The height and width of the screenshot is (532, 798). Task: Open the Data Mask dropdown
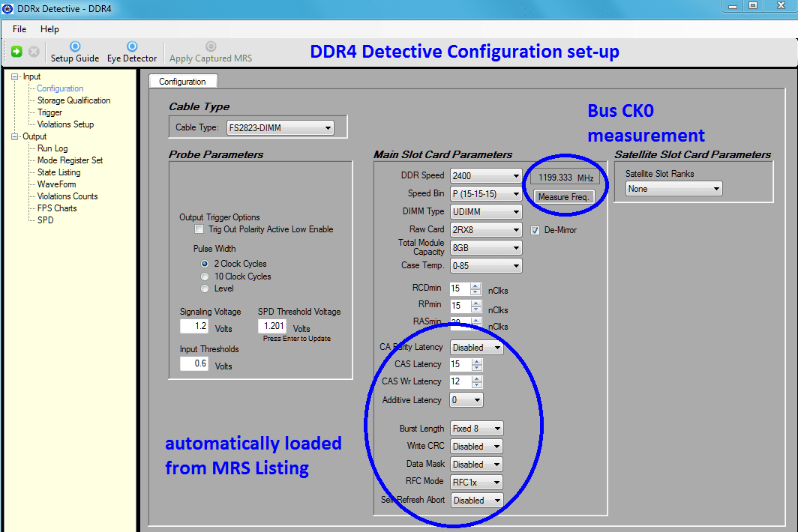[476, 465]
